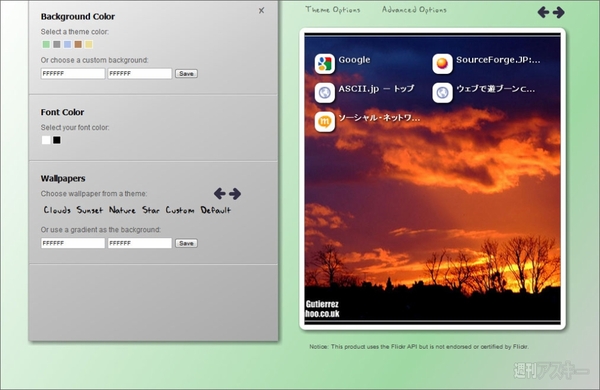Click the SourceForge.JP bookmark label
600x390 pixels.
coord(498,60)
